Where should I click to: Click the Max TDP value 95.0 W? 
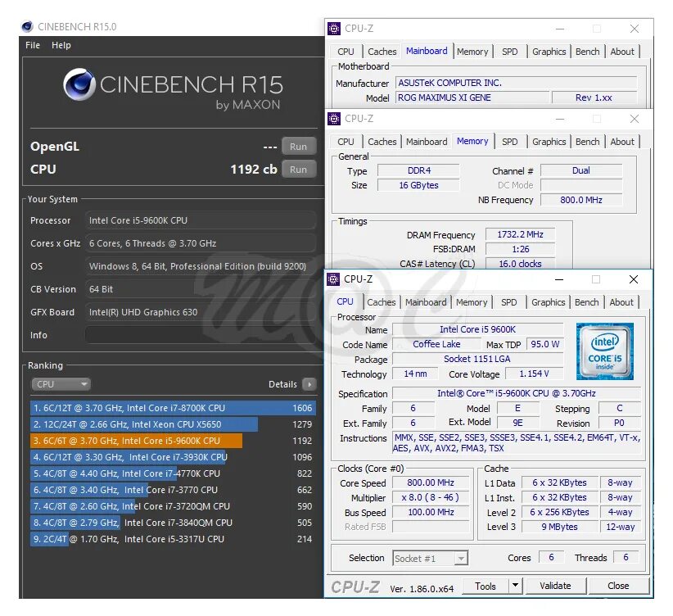(545, 344)
